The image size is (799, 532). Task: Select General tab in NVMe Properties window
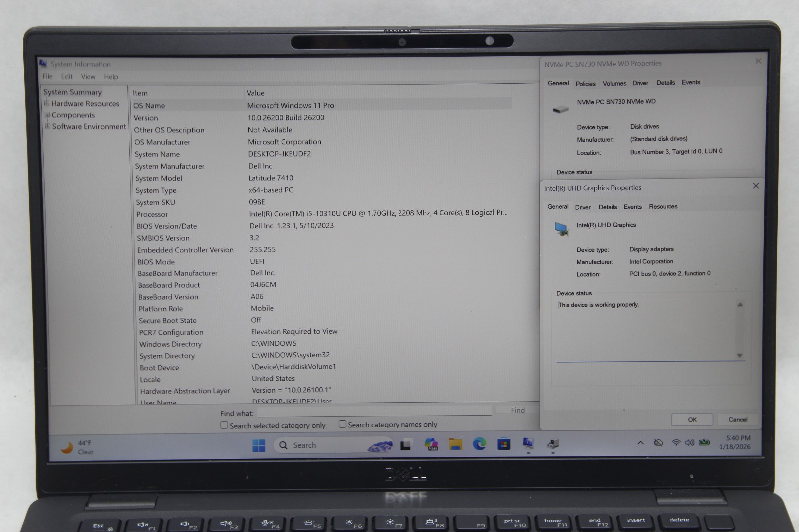(x=558, y=83)
